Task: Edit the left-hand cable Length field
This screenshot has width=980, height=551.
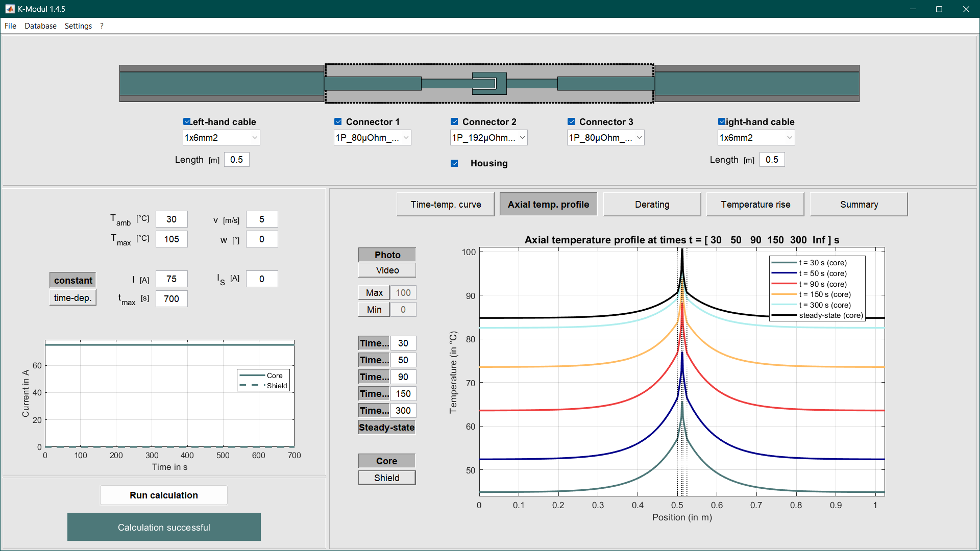Action: coord(236,160)
